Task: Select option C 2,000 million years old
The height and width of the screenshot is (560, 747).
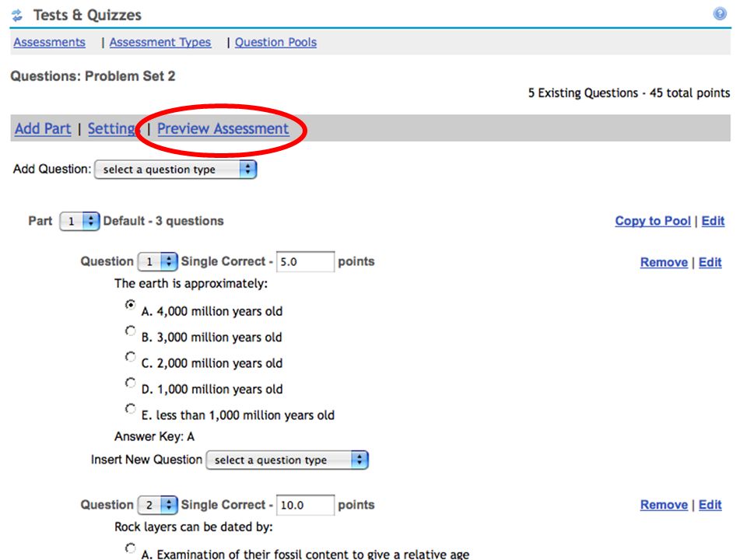Action: (130, 357)
